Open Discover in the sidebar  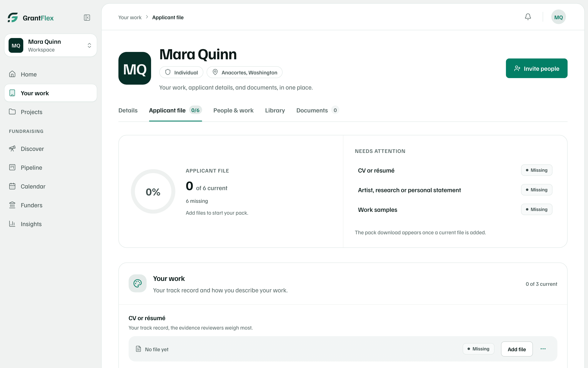click(x=51, y=148)
